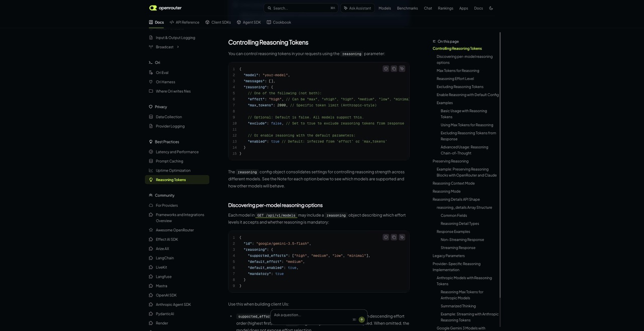Toggle dark mode moon icon

click(x=491, y=8)
